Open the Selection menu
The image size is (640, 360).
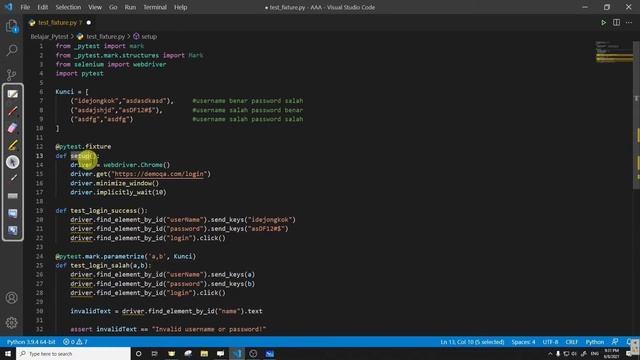pyautogui.click(x=68, y=7)
